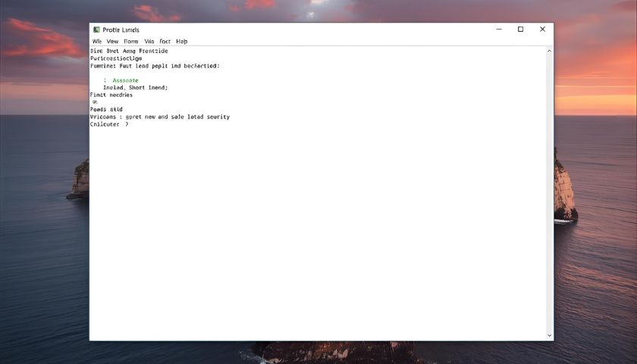Click the app icon in the title bar
637x364 pixels.
click(x=97, y=30)
